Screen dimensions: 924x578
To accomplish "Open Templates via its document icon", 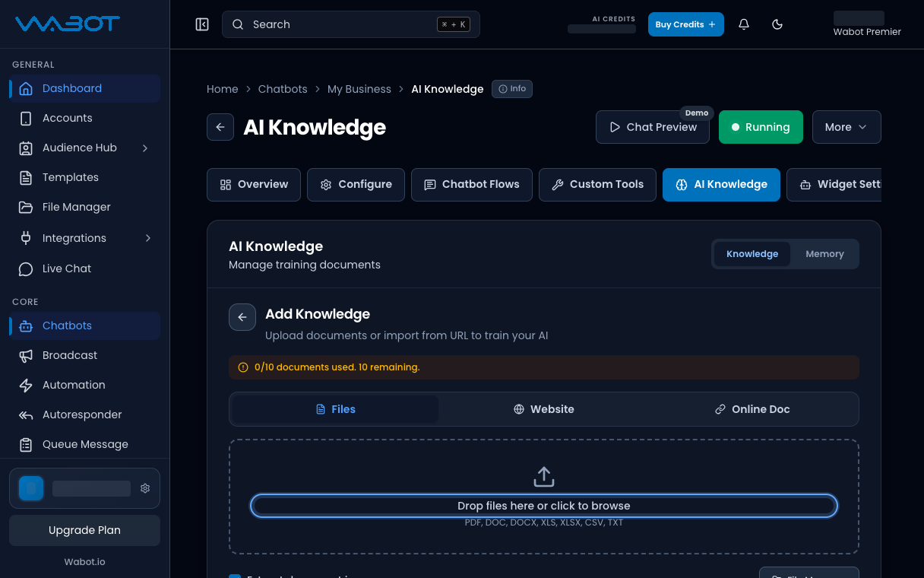I will coord(26,177).
